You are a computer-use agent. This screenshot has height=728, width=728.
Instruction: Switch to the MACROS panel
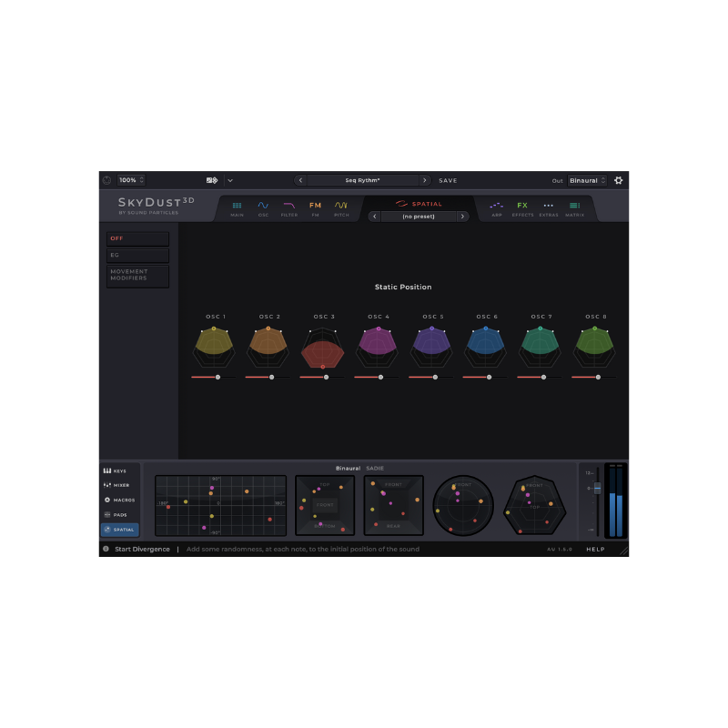[x=119, y=500]
